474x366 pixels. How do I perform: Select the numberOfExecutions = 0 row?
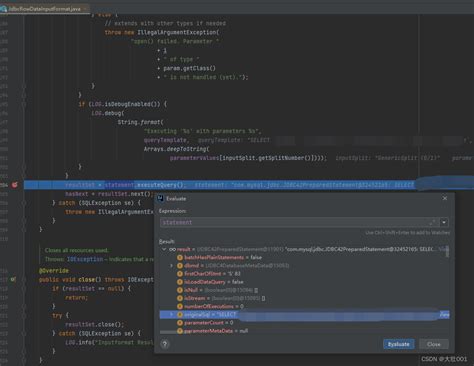(x=304, y=306)
